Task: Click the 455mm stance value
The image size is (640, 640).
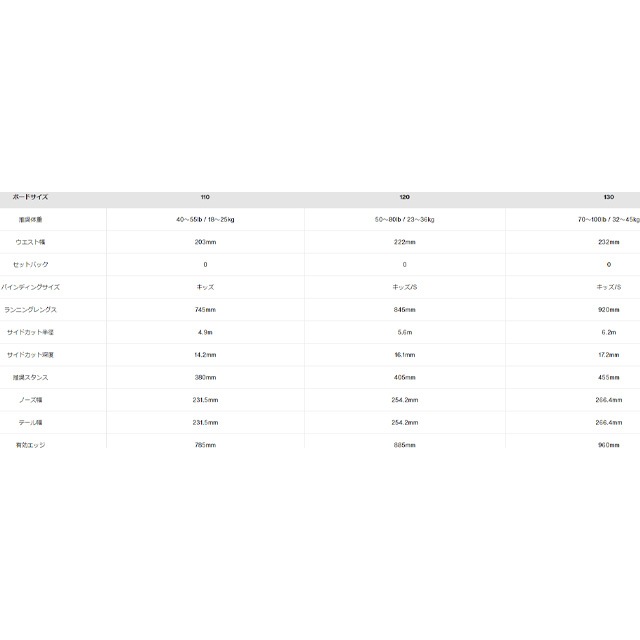Action: coord(609,377)
